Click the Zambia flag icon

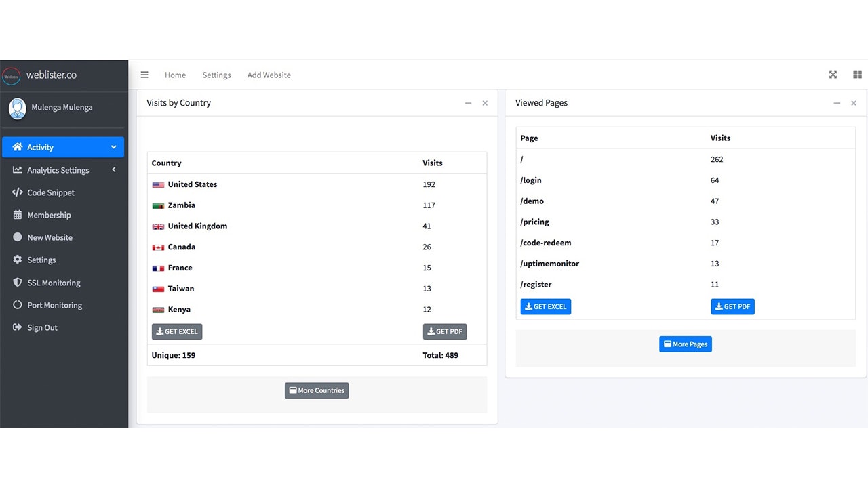click(158, 205)
